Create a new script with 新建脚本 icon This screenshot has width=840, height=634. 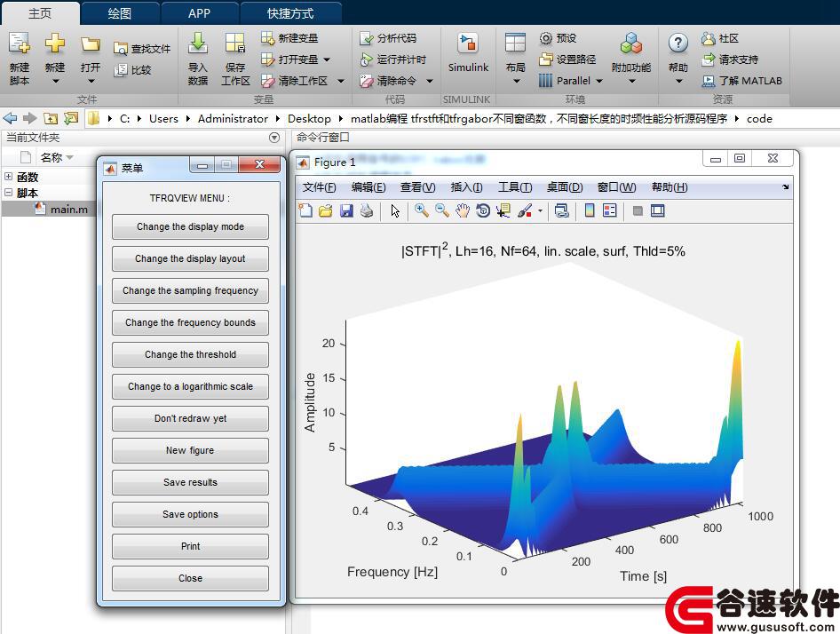pyautogui.click(x=20, y=44)
